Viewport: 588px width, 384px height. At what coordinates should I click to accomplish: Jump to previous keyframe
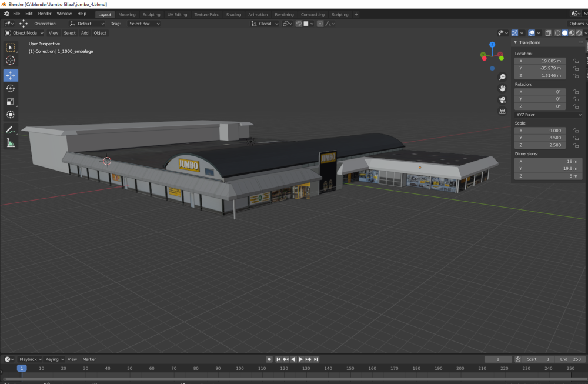[286, 359]
